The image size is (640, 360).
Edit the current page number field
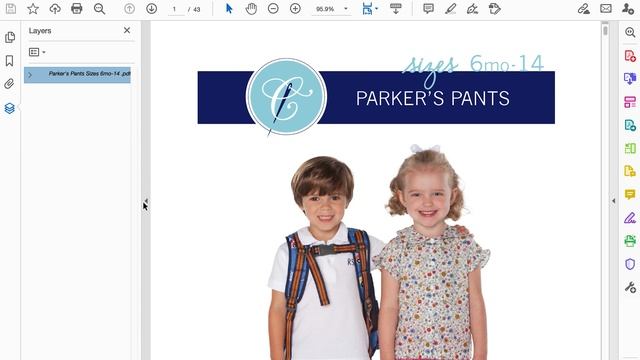pyautogui.click(x=176, y=9)
